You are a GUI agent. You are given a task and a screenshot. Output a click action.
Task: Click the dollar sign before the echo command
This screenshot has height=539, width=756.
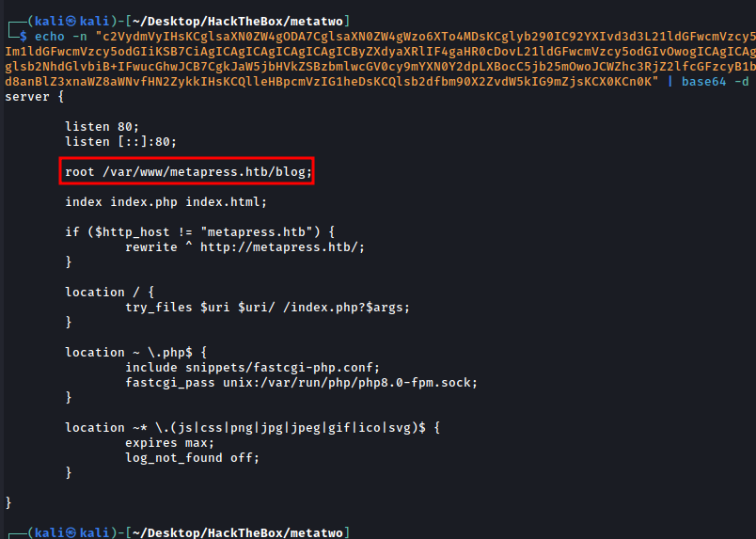pyautogui.click(x=24, y=36)
